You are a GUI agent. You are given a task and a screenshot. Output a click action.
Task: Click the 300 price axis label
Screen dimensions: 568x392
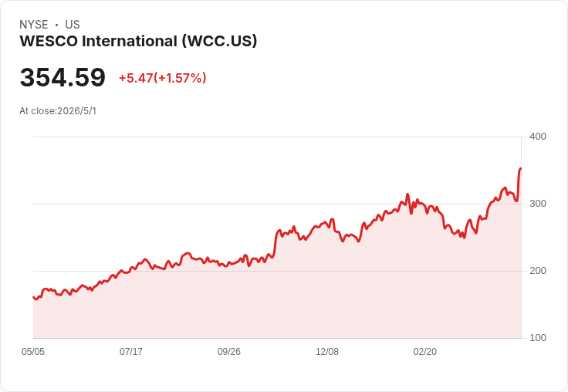click(x=538, y=204)
